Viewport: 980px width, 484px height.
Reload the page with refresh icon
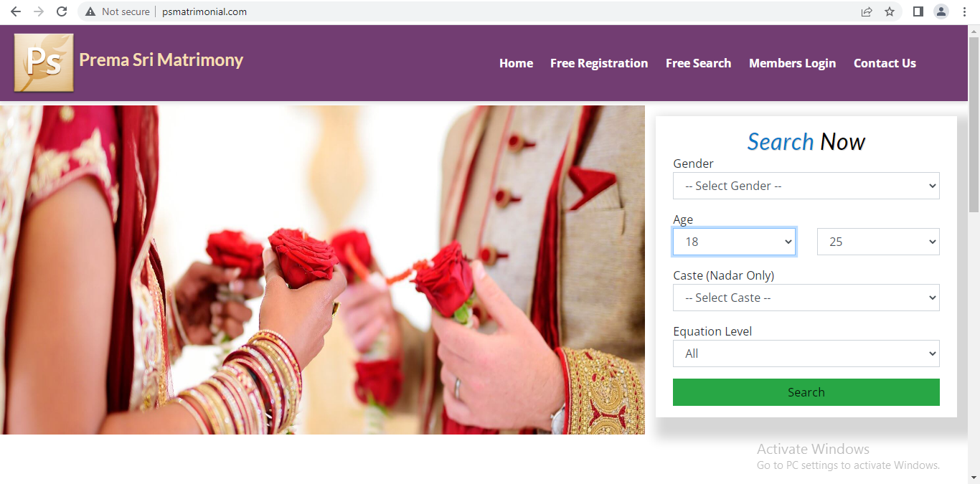62,11
